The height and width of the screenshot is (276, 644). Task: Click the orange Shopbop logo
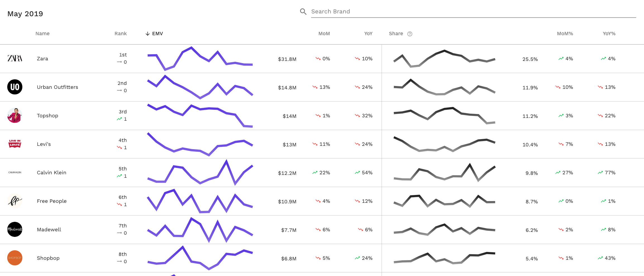click(15, 258)
